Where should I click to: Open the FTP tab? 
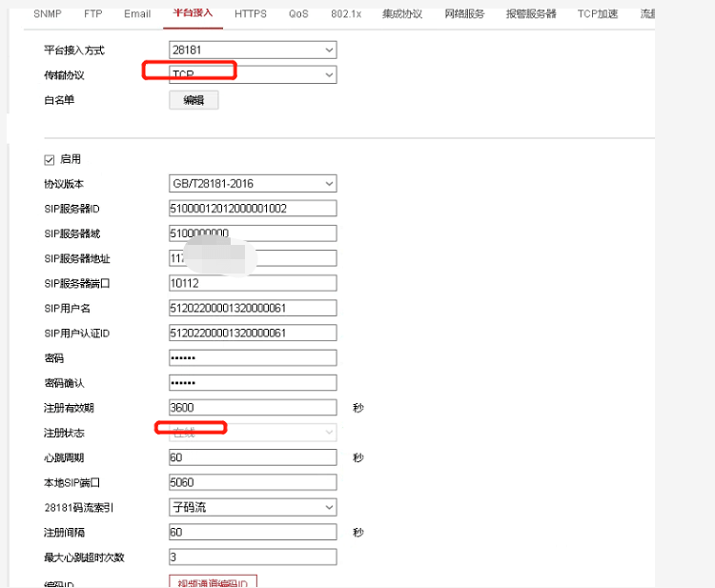[x=93, y=14]
